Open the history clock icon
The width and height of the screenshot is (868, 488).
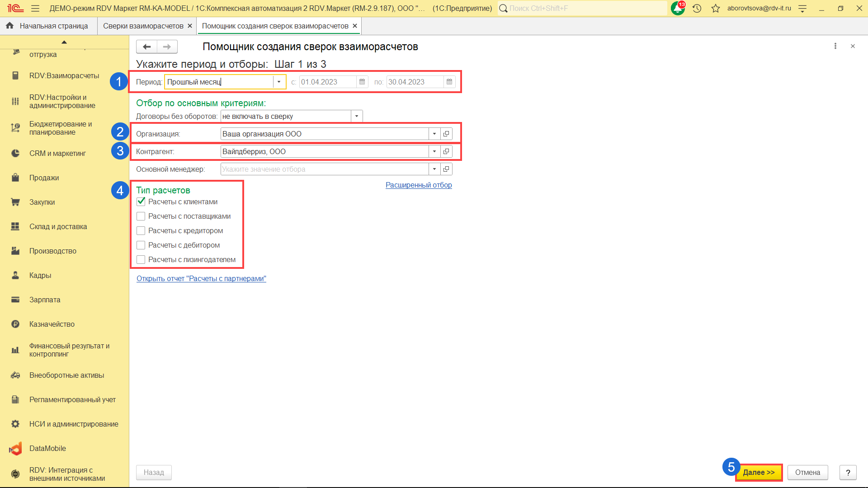pos(697,8)
